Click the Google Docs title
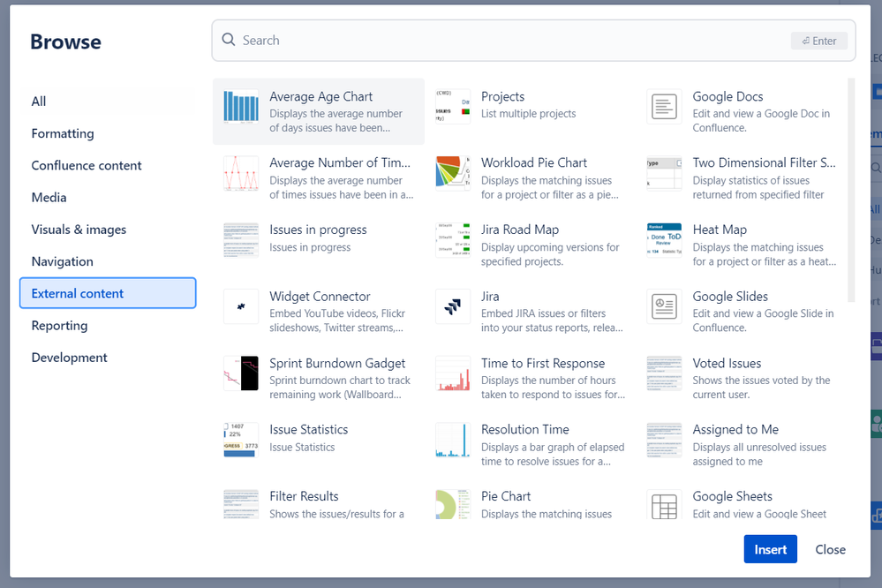The image size is (882, 588). (727, 96)
